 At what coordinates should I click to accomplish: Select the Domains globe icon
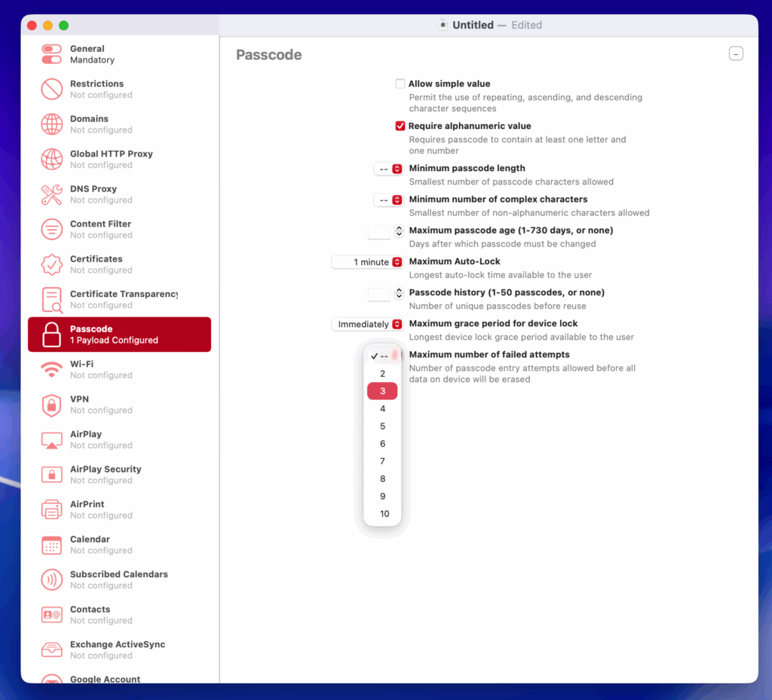pos(51,124)
